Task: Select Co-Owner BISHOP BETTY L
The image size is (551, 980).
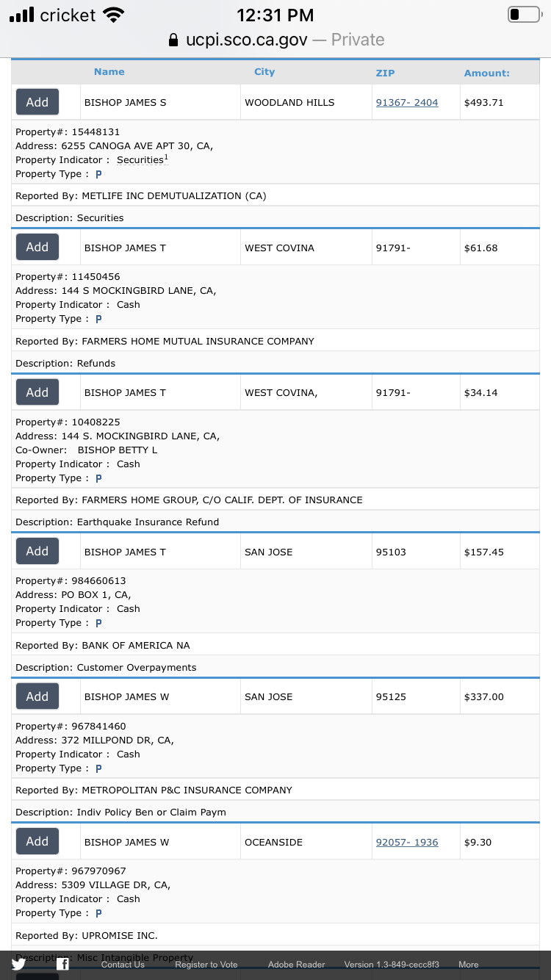Action: point(87,450)
